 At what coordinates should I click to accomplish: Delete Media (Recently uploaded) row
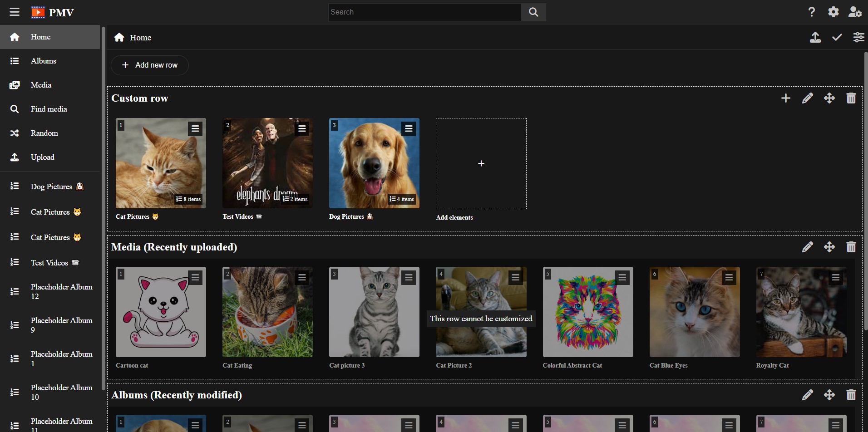click(851, 247)
